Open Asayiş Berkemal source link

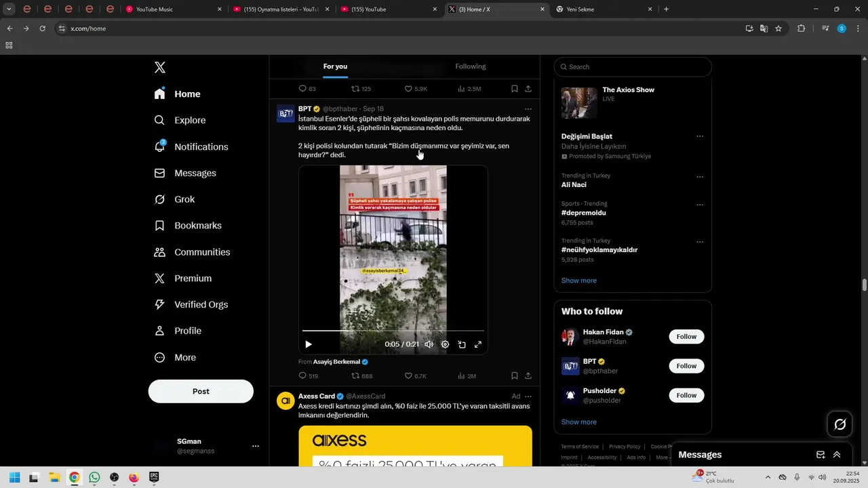tap(336, 362)
